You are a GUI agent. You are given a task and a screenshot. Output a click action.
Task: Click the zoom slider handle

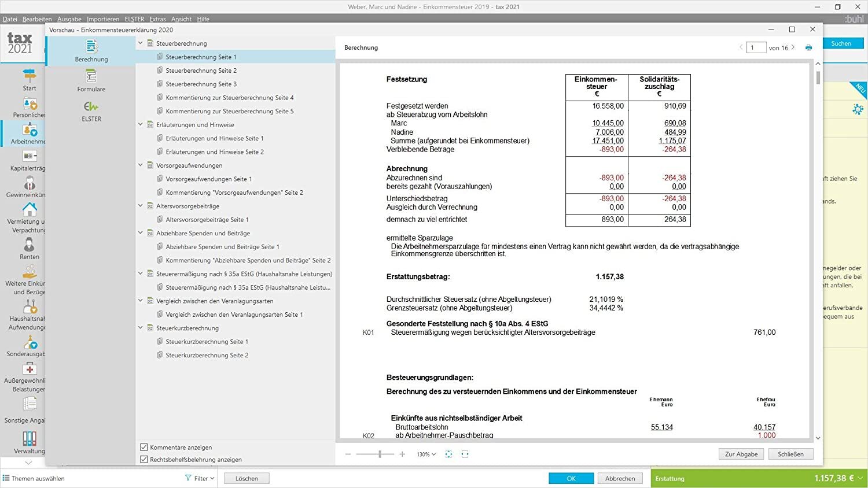coord(380,454)
